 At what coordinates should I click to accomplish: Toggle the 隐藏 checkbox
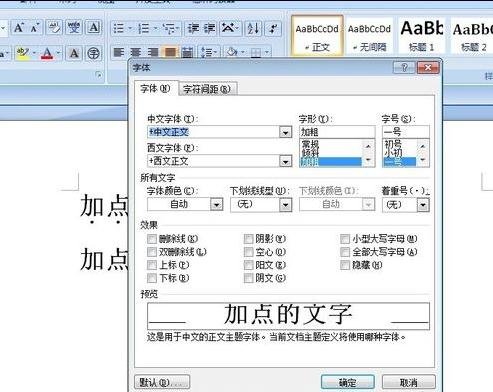coord(345,265)
